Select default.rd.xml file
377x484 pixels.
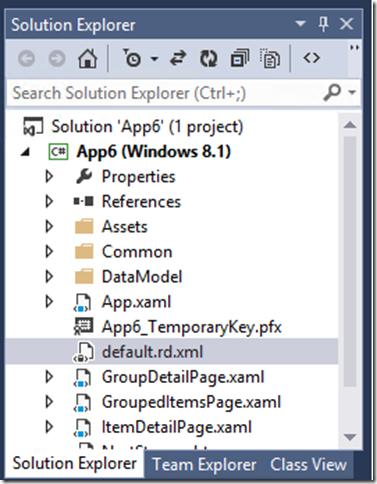pos(152,352)
